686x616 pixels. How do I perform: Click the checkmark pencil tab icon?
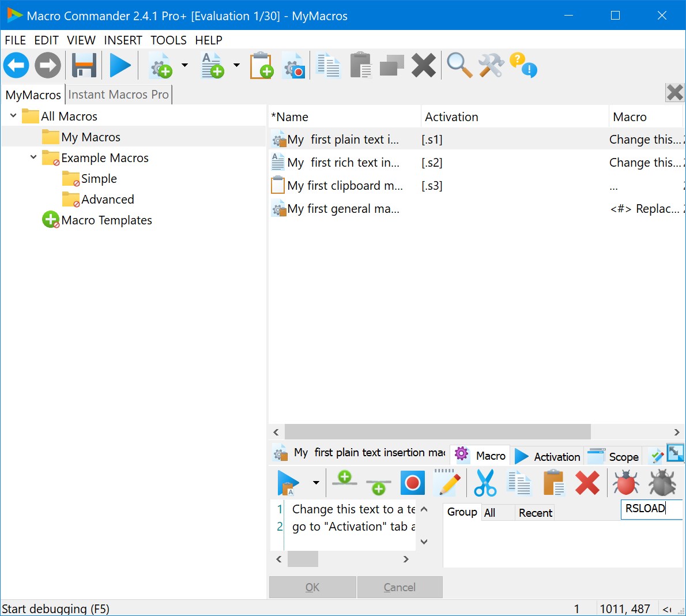tap(657, 457)
